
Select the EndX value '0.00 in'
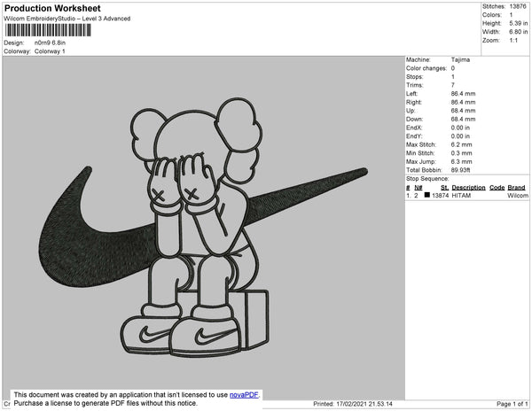pyautogui.click(x=460, y=128)
